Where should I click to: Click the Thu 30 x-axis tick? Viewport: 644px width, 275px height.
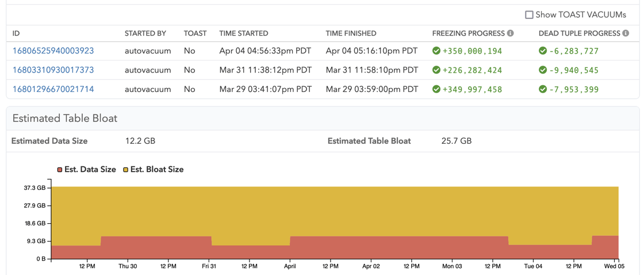click(x=128, y=267)
